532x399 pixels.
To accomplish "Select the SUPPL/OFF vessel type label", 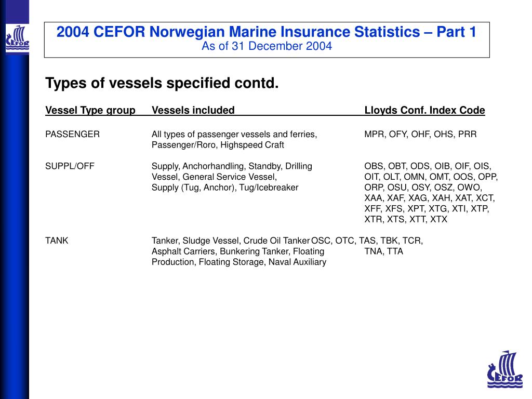I will click(70, 166).
